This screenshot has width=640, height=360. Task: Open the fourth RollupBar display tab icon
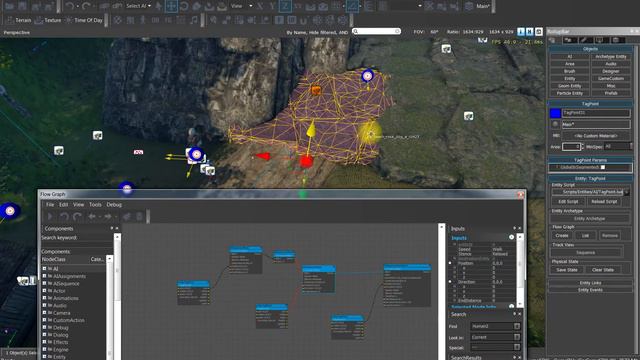pos(599,40)
